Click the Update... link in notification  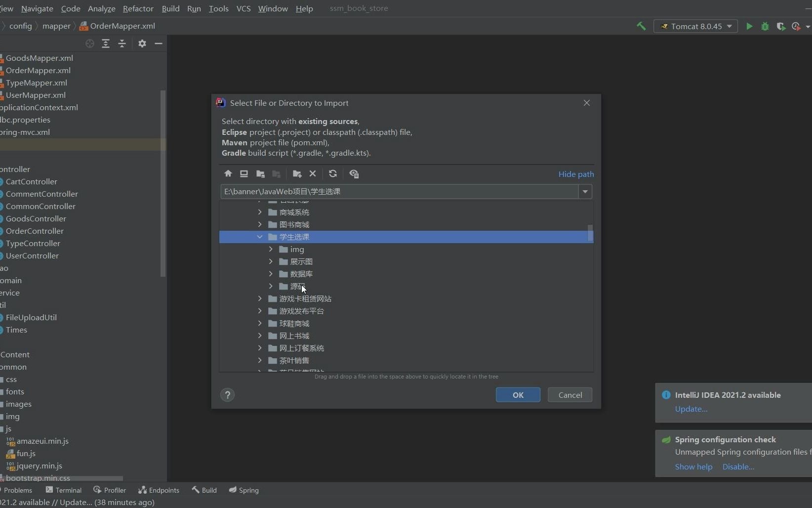coord(691,409)
